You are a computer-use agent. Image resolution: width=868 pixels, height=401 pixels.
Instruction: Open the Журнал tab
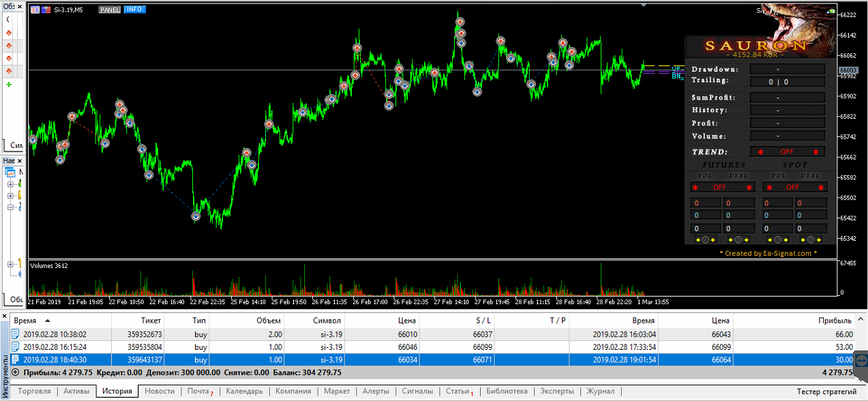coord(600,391)
